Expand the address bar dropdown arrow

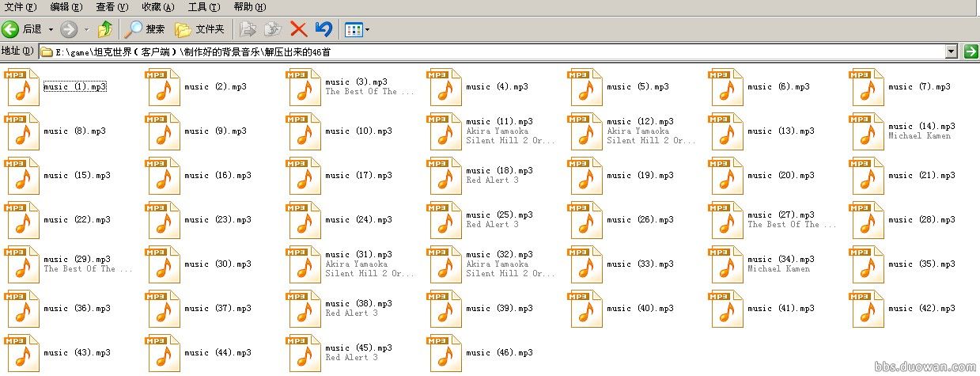(952, 51)
